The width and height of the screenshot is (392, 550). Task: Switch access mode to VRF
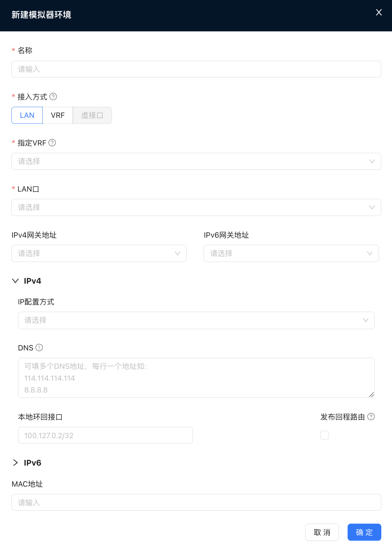tap(58, 115)
